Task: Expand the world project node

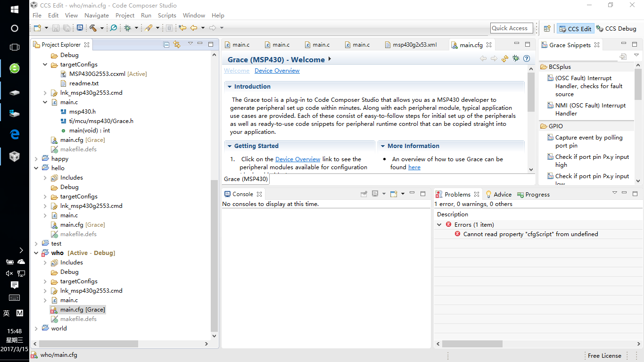Action: click(36, 329)
